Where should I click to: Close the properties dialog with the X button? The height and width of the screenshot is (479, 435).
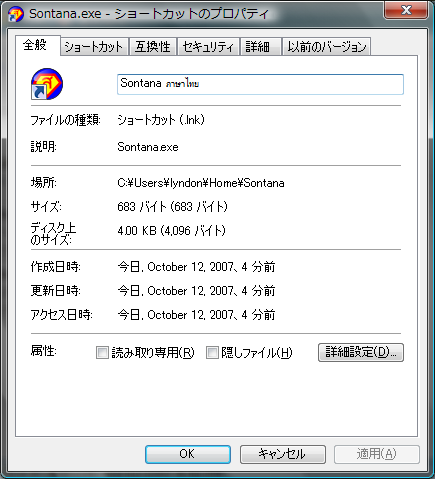coord(406,10)
